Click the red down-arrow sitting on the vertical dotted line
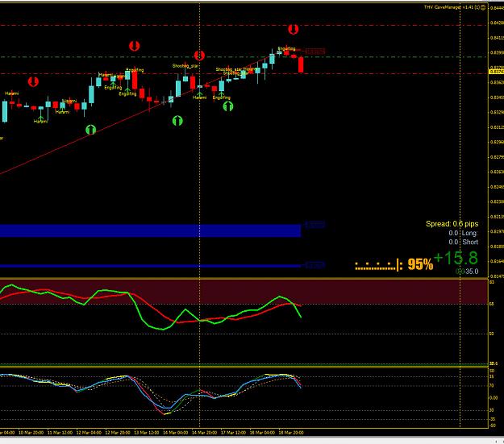The image size is (504, 444). pos(199,56)
